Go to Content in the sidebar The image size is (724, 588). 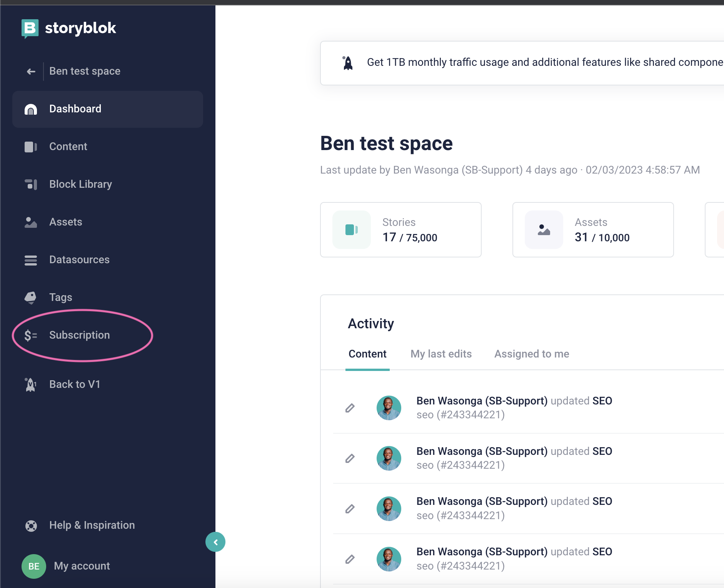point(108,147)
